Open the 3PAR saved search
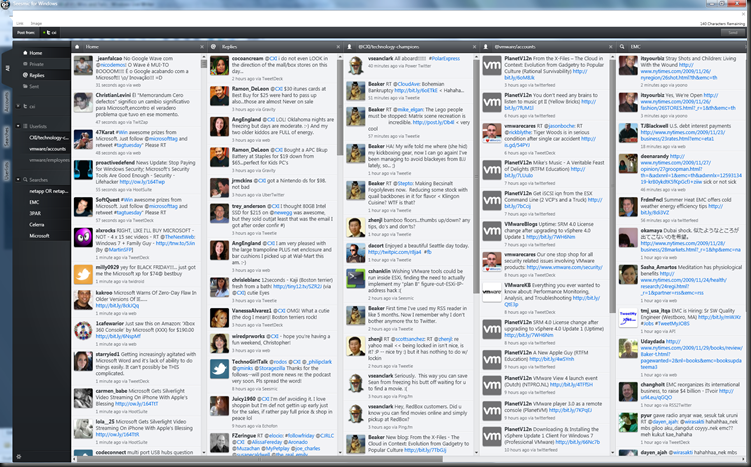Screen dimensions: 751x467 point(35,213)
